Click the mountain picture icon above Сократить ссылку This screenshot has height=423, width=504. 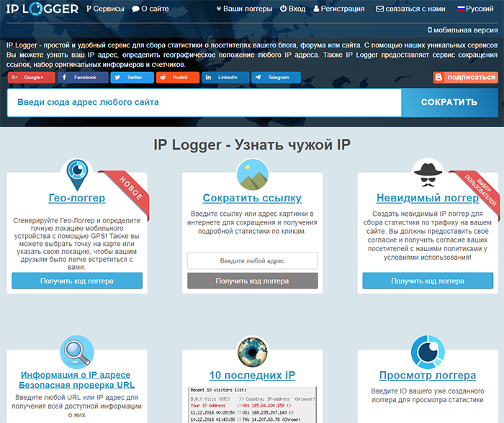coord(252,174)
